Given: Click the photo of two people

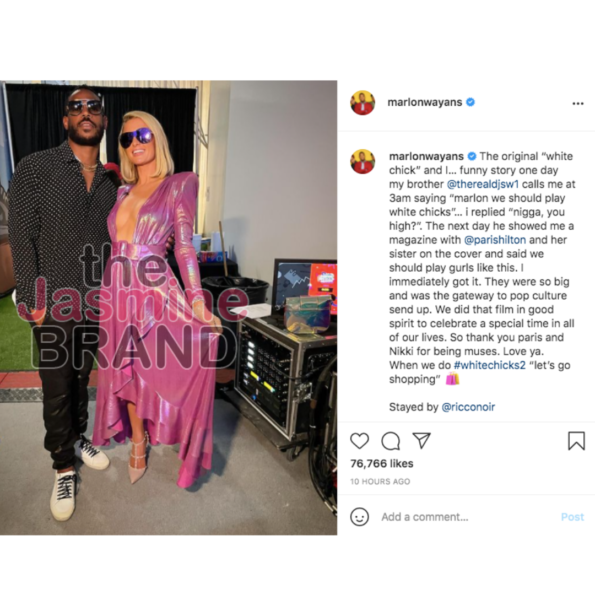Looking at the screenshot, I should [168, 307].
